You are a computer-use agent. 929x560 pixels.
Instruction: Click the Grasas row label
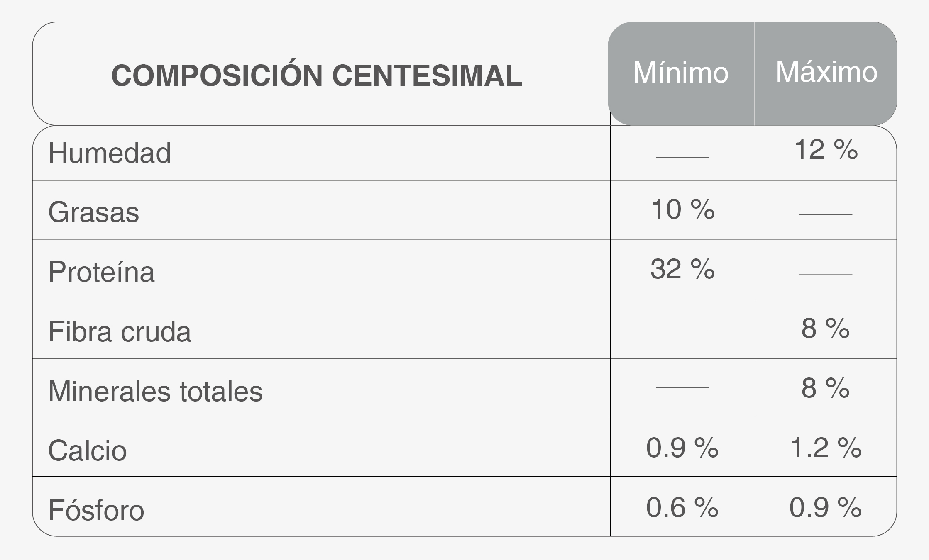(94, 212)
